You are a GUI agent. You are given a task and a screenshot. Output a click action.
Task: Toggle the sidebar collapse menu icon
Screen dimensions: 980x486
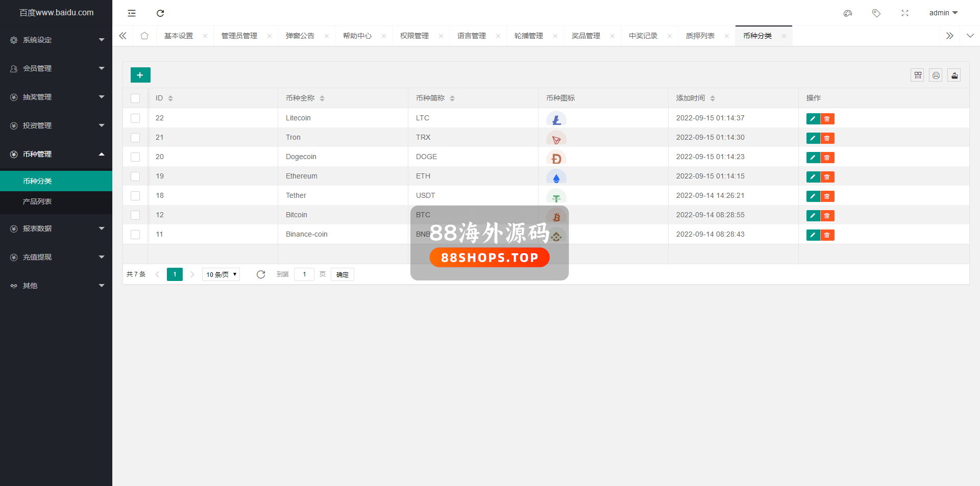132,13
